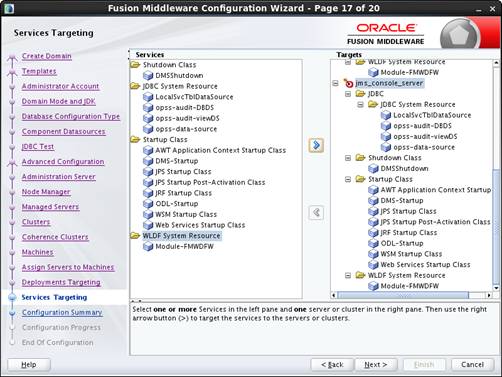Click the Targets vertical scrollbar down arrow

pyautogui.click(x=496, y=288)
